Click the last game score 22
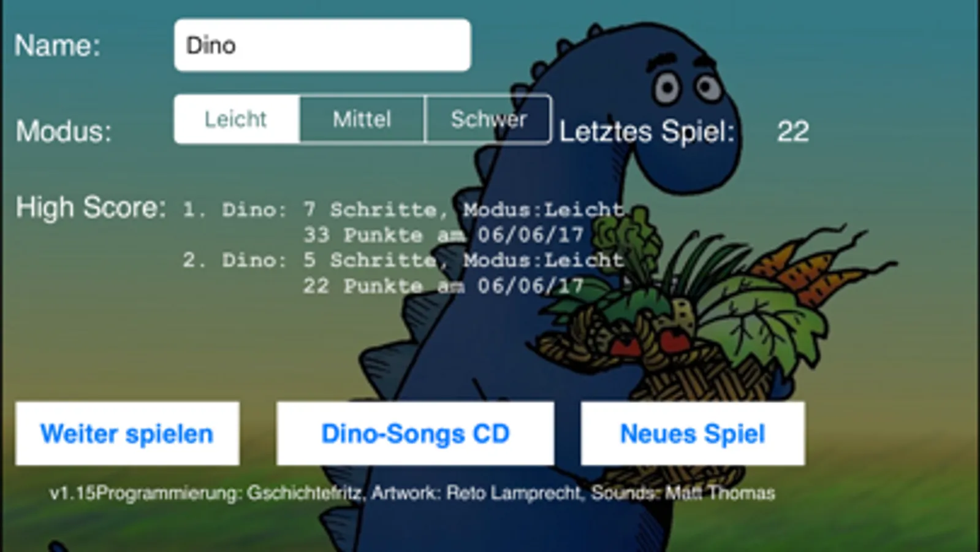 tap(793, 131)
